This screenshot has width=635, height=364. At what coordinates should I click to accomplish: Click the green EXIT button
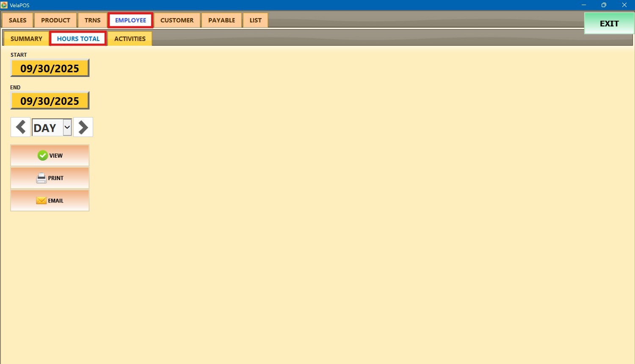coord(609,24)
